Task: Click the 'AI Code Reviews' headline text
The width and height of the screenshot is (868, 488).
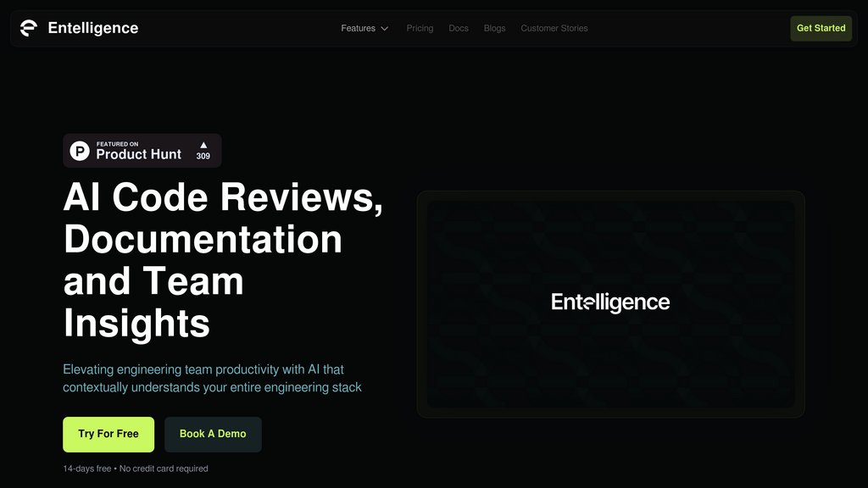Action: point(223,197)
